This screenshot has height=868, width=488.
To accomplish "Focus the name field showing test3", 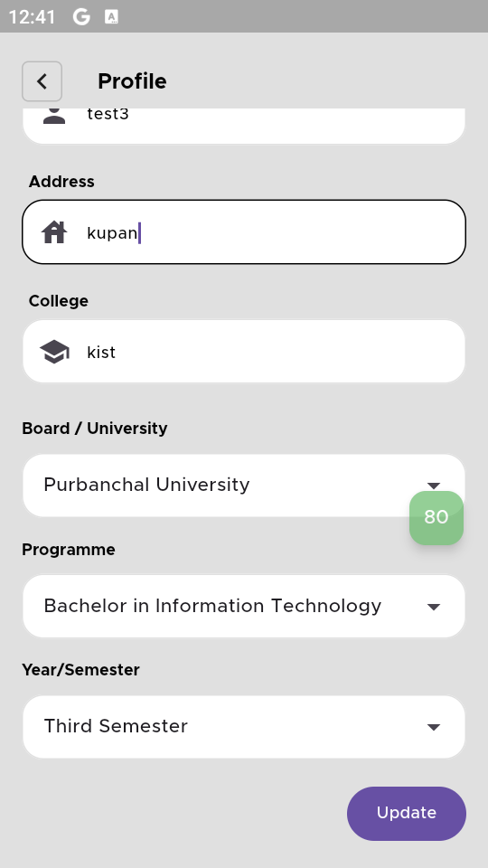I will pos(244,126).
